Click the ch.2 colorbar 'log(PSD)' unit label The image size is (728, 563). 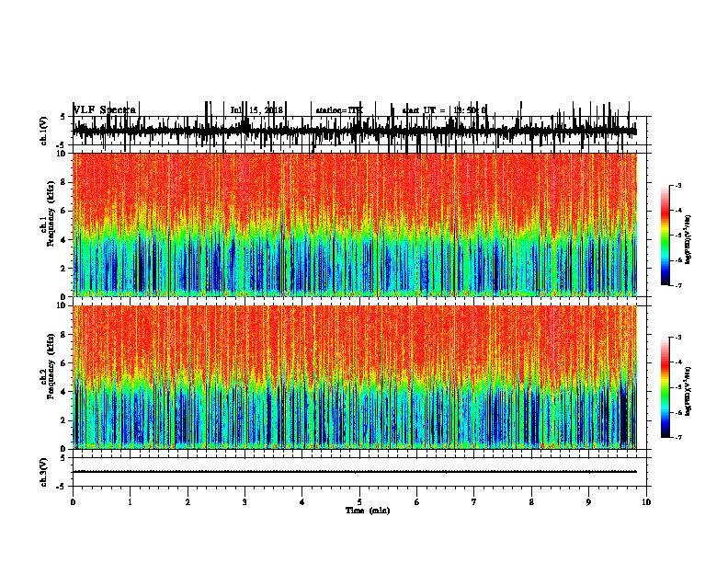pyautogui.click(x=688, y=391)
